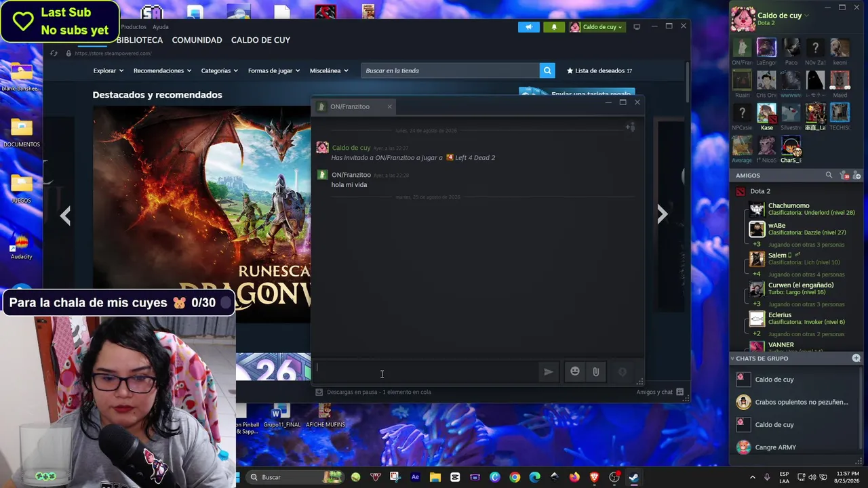Focus the Buscar en la tienda search box
The width and height of the screenshot is (868, 488).
pyautogui.click(x=450, y=70)
